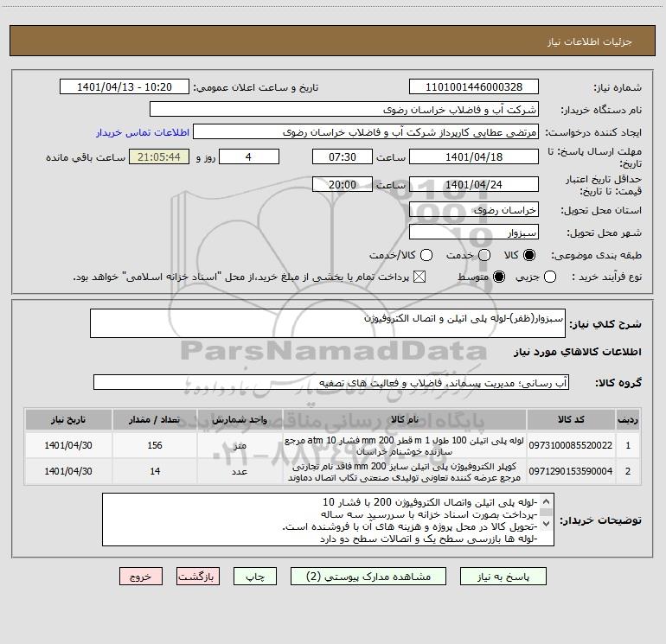Click the بازگشت back button
Image resolution: width=666 pixels, height=644 pixels.
(x=198, y=577)
